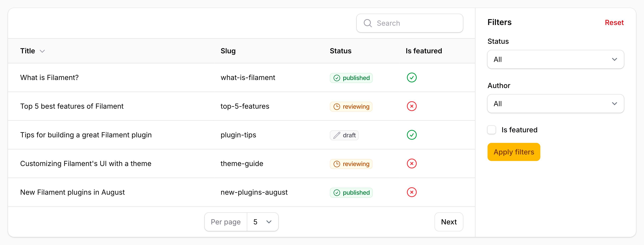Click the slug plugin-tips
Viewport: 644px width, 245px height.
pyautogui.click(x=238, y=135)
